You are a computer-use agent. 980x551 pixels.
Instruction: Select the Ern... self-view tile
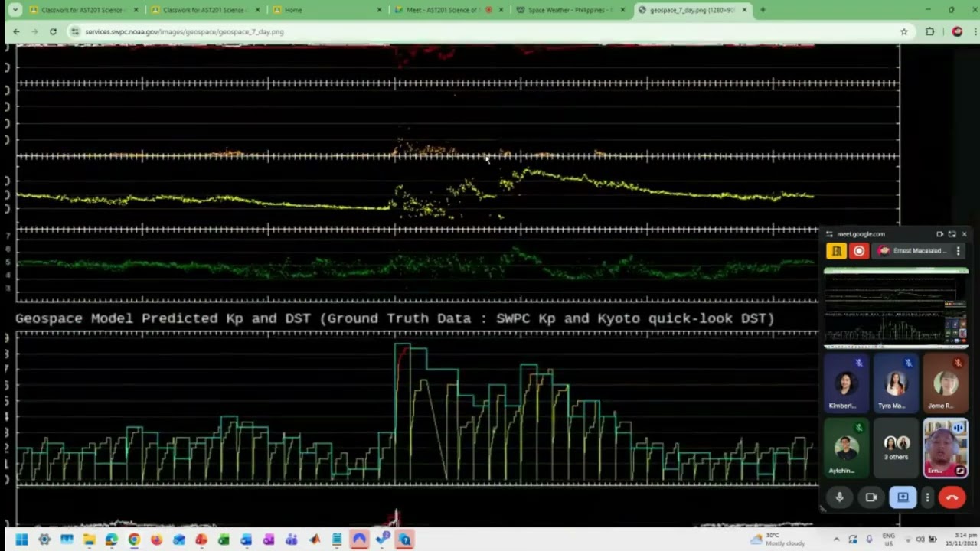point(946,448)
